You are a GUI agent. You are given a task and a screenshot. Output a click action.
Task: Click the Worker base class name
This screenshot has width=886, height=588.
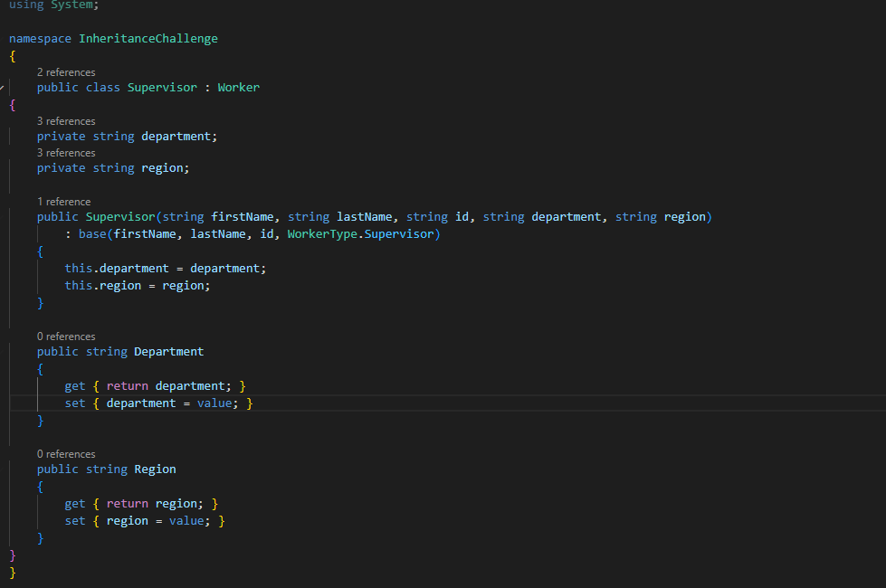coord(238,88)
